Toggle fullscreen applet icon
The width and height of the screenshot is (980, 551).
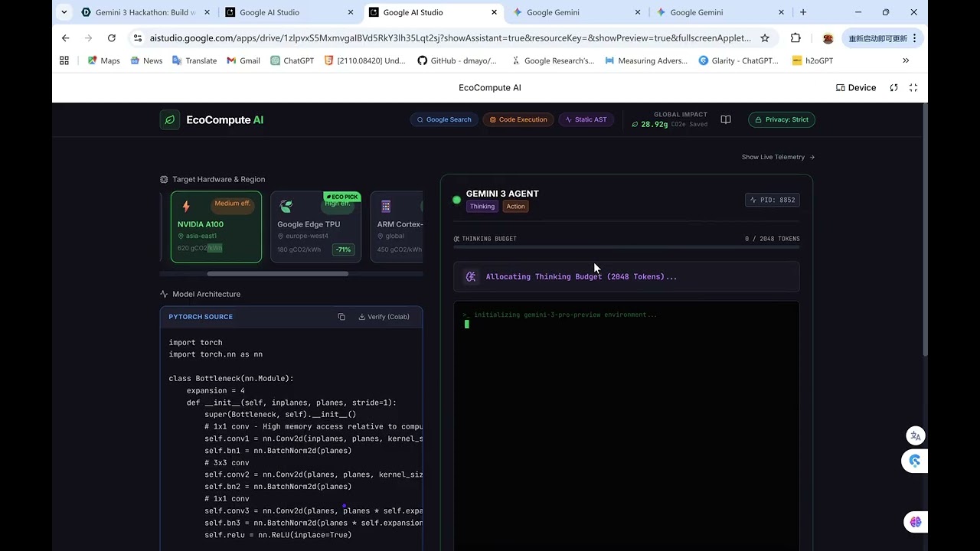913,88
